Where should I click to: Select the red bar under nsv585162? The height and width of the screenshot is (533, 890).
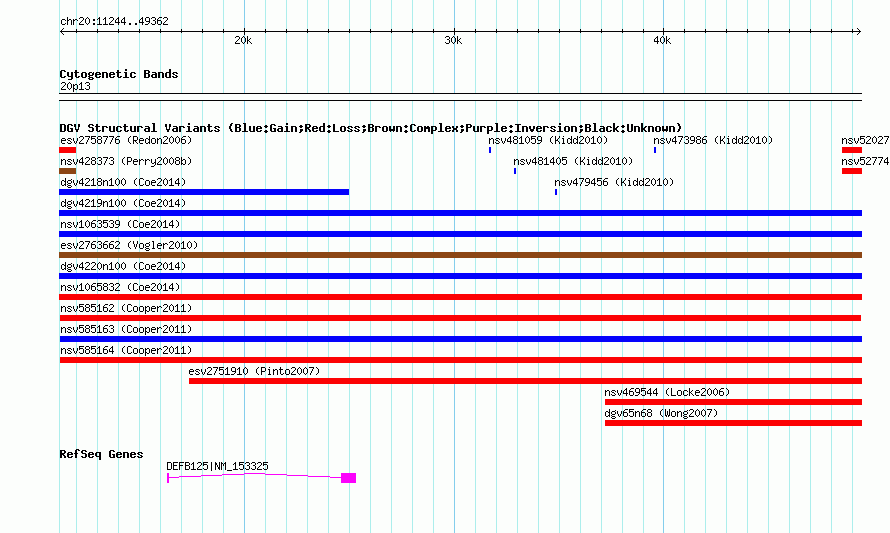click(460, 318)
